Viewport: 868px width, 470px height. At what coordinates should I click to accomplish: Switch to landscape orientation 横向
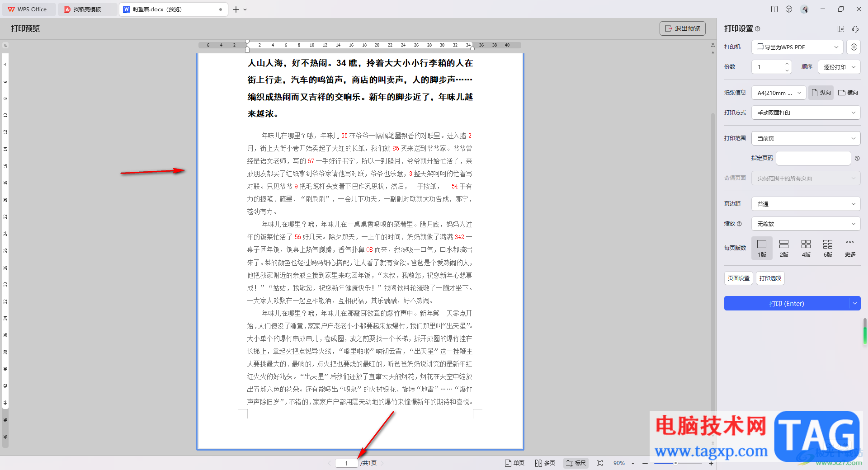(848, 93)
